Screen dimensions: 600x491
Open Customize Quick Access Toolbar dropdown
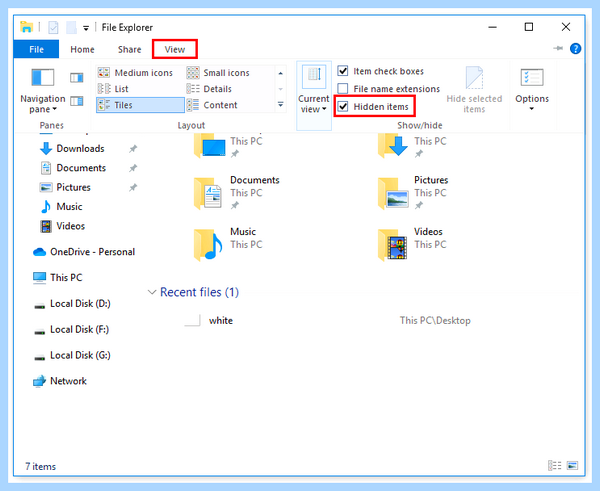point(86,28)
